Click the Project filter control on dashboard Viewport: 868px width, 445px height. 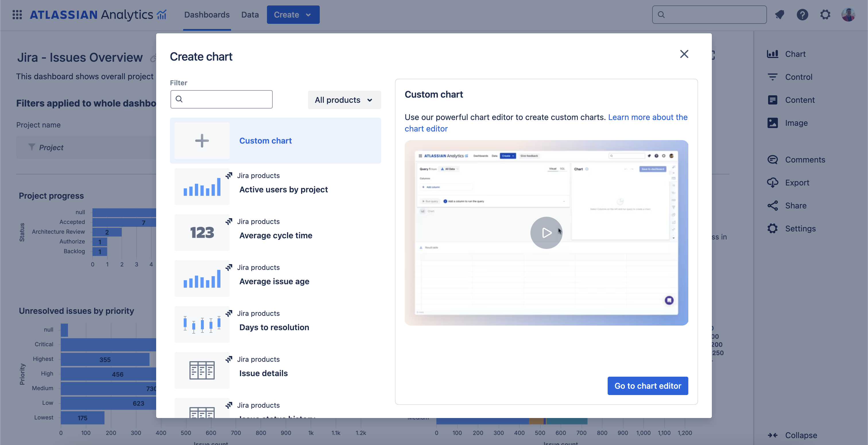click(x=86, y=147)
